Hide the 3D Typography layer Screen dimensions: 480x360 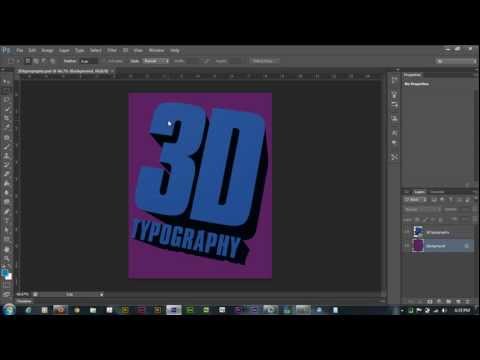[407, 232]
